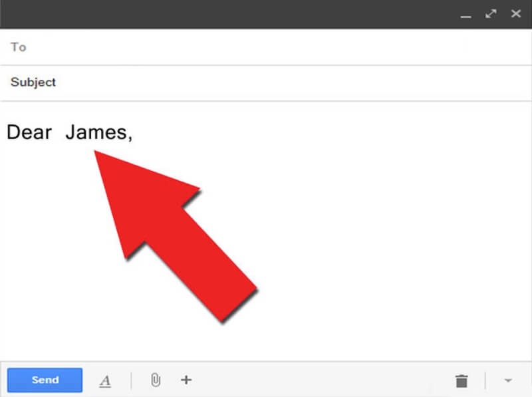Discard the draft using the trash icon
532x397 pixels.
point(462,381)
